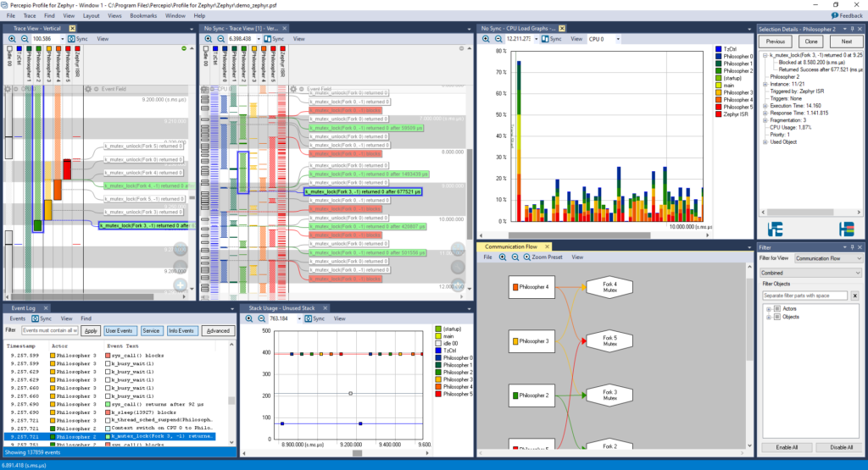
Task: Open Filter for View Communication Flow dropdown
Action: point(829,258)
